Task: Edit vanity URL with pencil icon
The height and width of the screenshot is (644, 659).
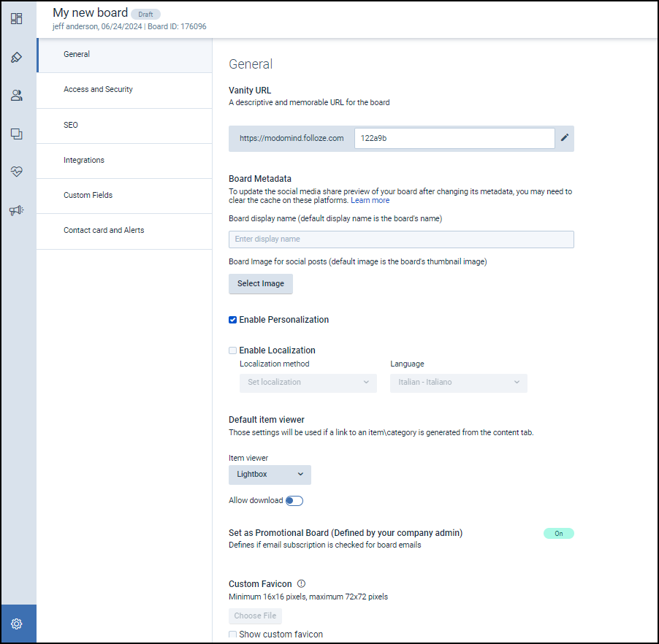Action: point(564,137)
